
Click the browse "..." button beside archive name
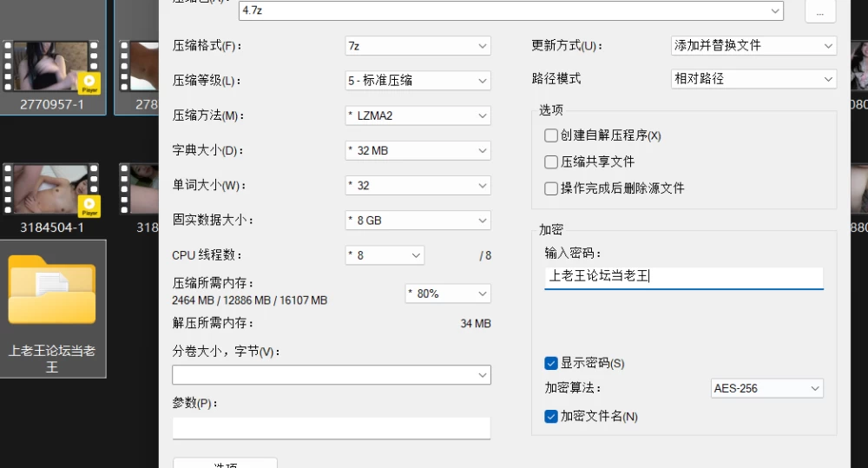[x=820, y=11]
